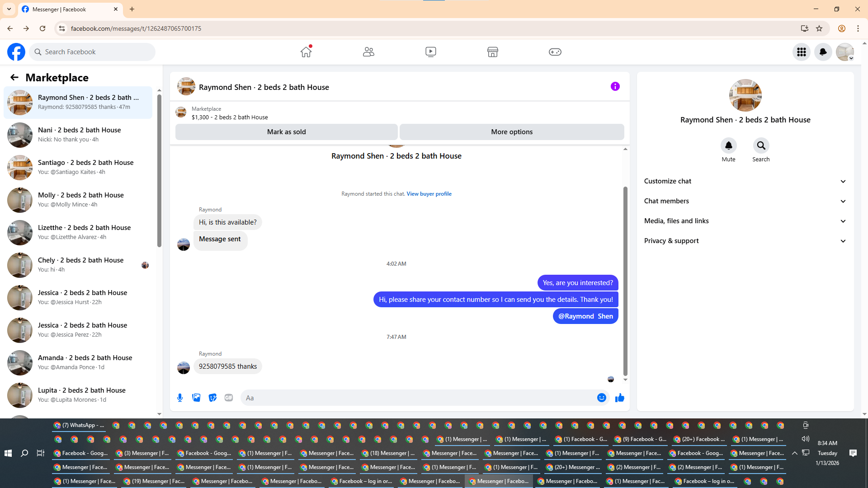This screenshot has width=868, height=488.
Task: Bookmark this page with the star icon
Action: tap(819, 28)
